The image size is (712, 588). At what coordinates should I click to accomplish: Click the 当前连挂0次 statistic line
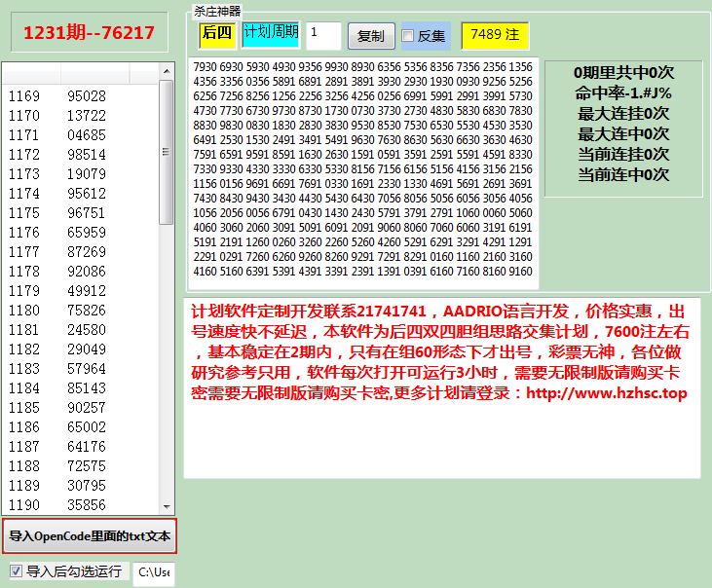click(623, 154)
